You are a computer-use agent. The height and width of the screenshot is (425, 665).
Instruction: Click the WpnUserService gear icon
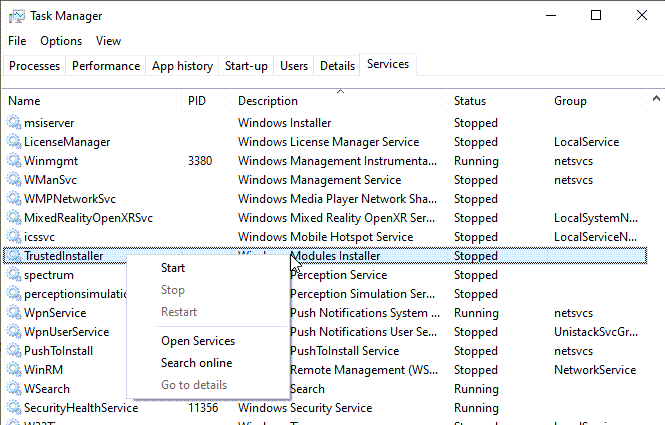(x=14, y=332)
